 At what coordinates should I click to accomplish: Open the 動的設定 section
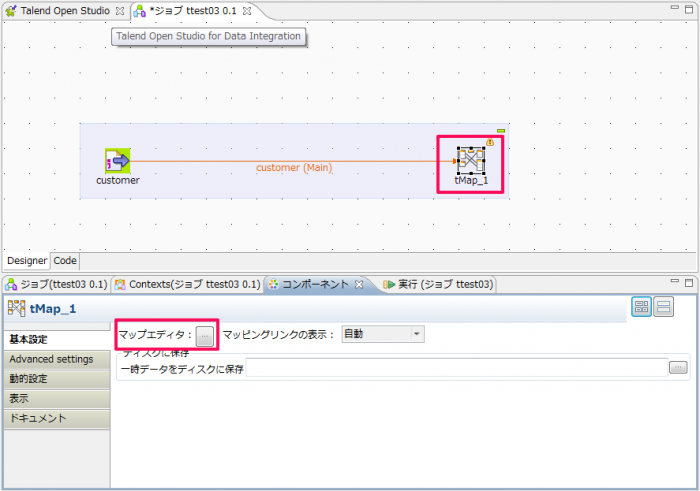click(x=57, y=379)
